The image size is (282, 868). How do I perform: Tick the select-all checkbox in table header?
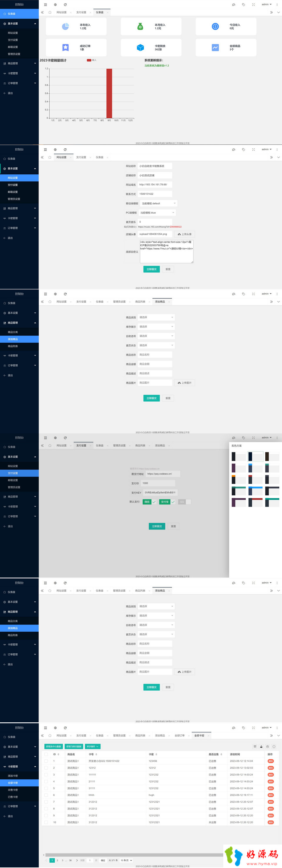[x=46, y=754]
